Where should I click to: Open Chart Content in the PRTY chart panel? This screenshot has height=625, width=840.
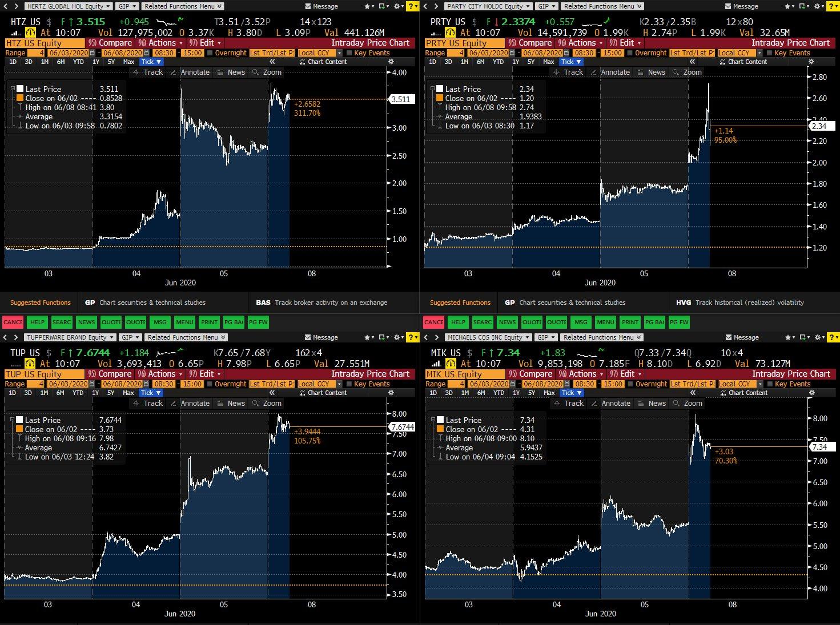click(743, 62)
